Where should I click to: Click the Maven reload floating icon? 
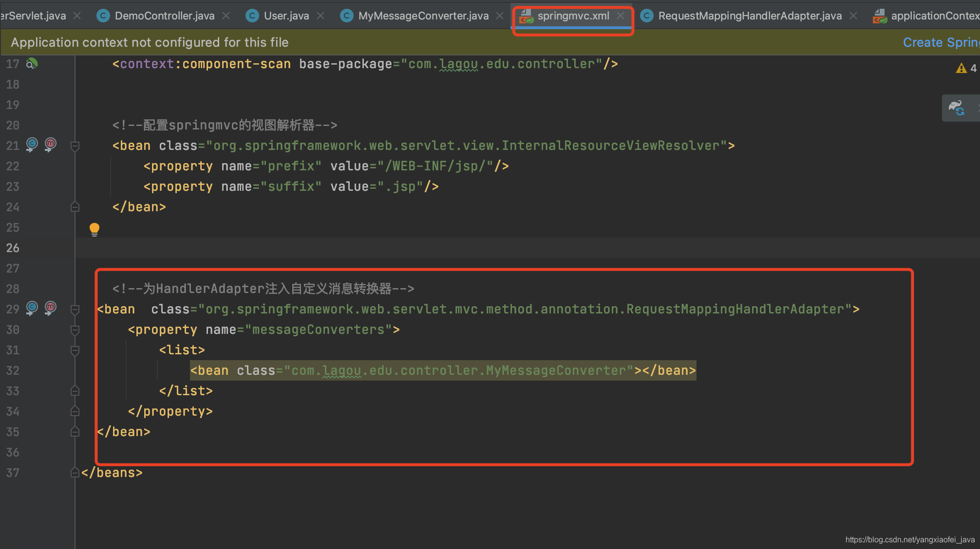click(957, 108)
